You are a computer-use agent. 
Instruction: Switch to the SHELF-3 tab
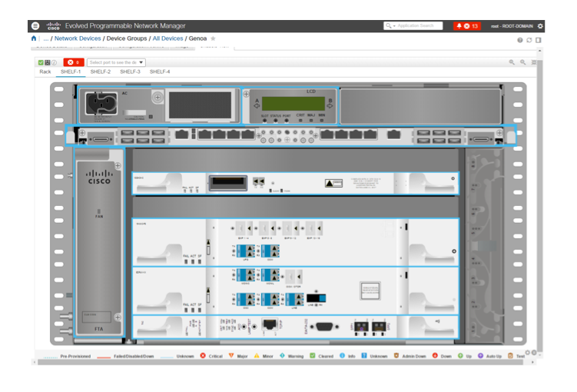tap(130, 71)
